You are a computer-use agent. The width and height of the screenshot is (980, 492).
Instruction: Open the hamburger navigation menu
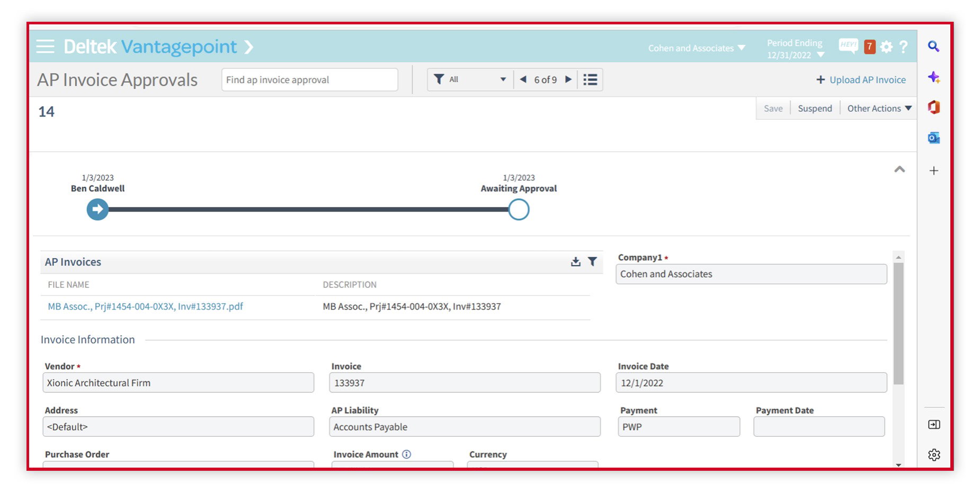tap(45, 47)
